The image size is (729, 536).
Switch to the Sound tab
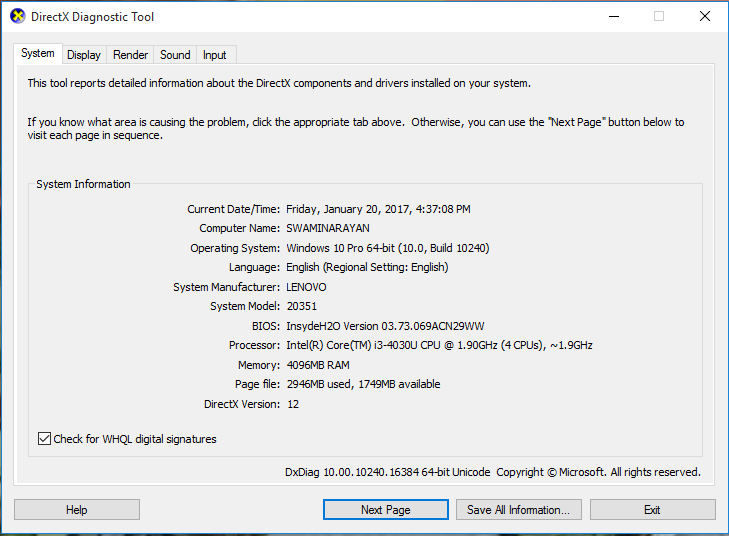(x=175, y=55)
